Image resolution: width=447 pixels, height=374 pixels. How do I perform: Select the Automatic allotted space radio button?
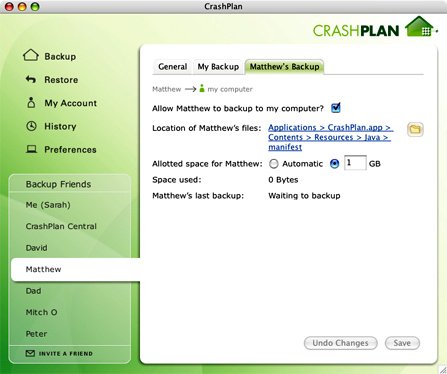pyautogui.click(x=274, y=164)
